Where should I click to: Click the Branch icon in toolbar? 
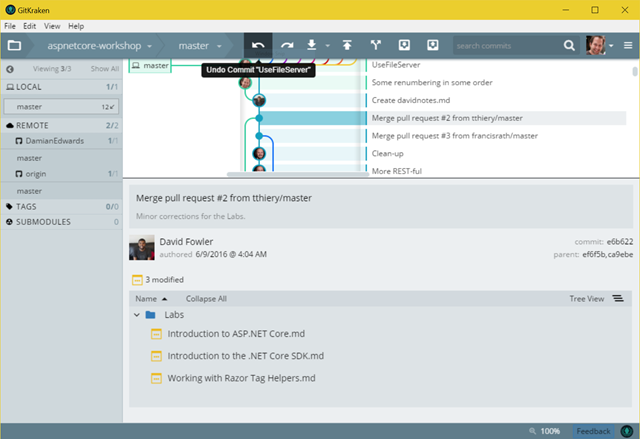pyautogui.click(x=376, y=45)
